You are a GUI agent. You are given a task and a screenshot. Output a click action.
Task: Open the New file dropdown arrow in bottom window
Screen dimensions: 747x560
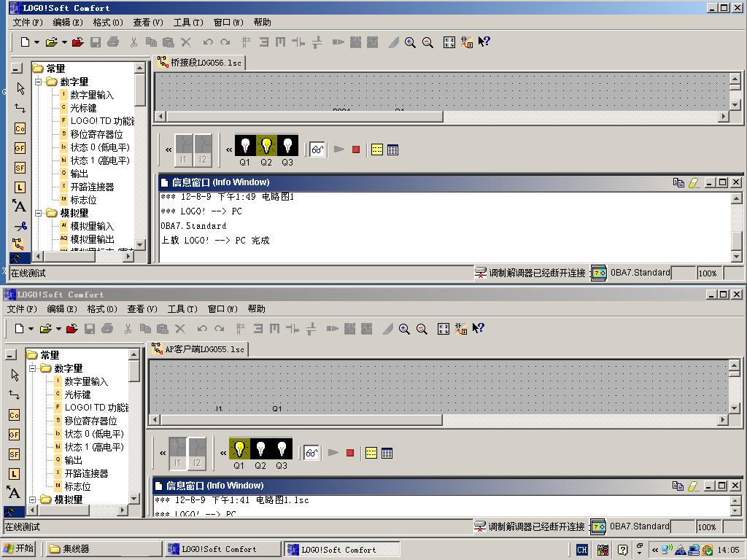pyautogui.click(x=31, y=329)
